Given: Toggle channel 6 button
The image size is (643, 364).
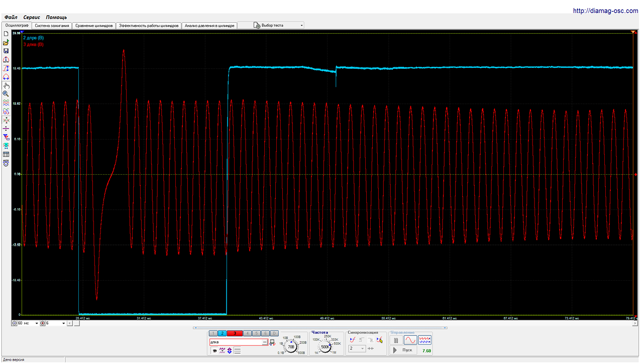Looking at the screenshot, I should pos(265,333).
